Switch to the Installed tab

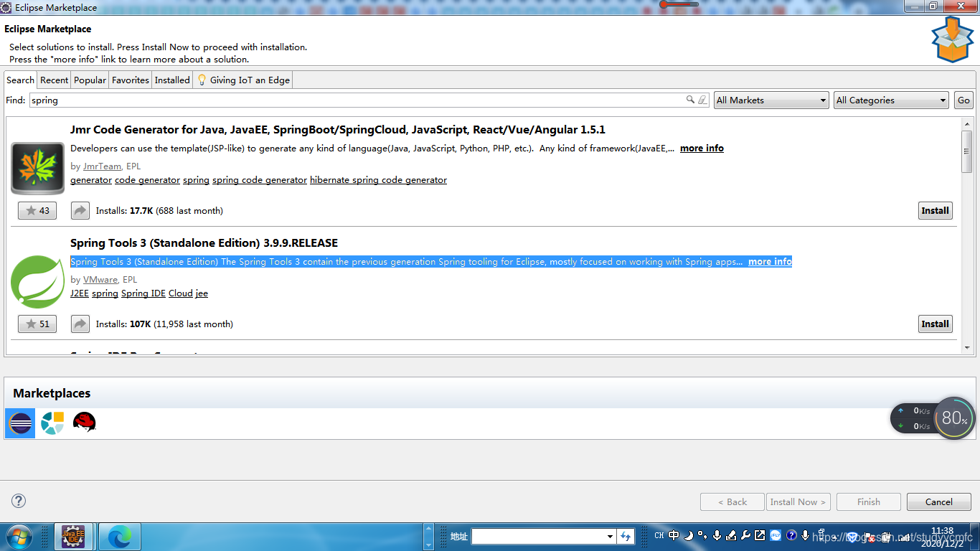(172, 80)
